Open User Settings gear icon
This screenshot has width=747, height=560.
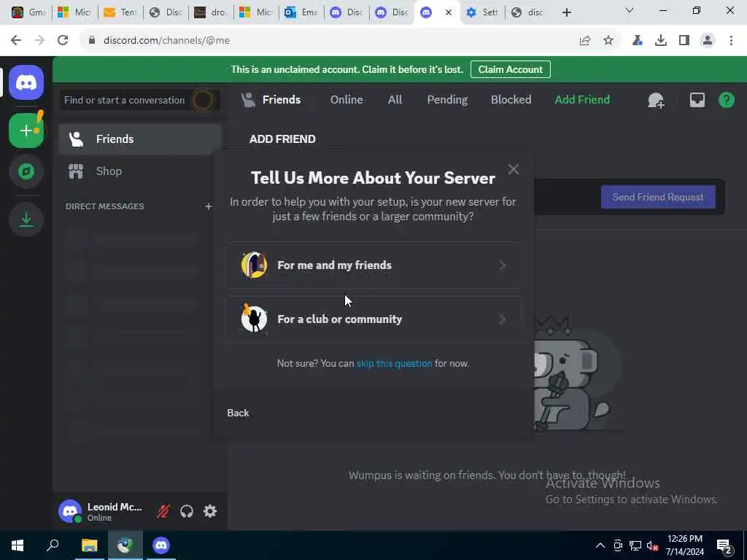click(210, 511)
